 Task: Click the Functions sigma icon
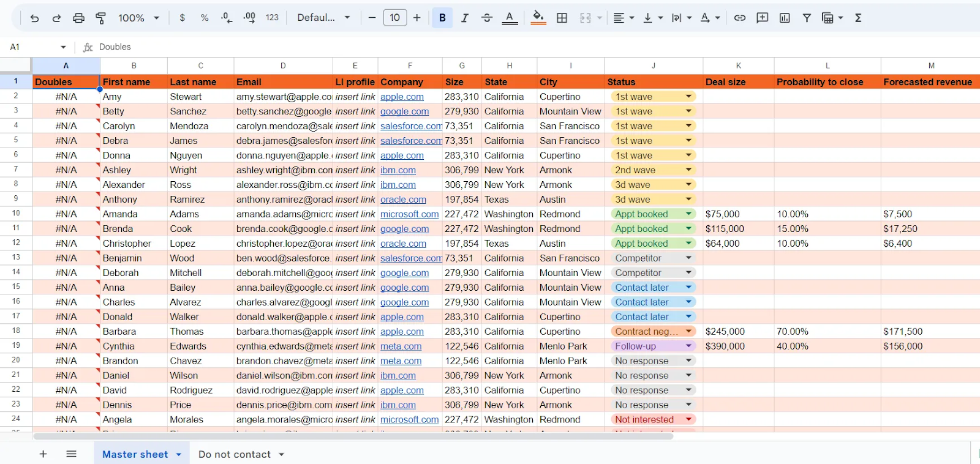click(x=858, y=18)
